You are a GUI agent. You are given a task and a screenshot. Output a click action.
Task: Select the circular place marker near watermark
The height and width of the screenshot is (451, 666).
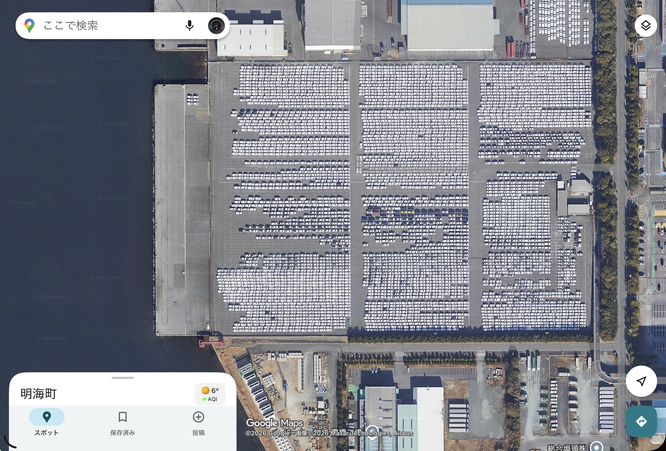[372, 432]
